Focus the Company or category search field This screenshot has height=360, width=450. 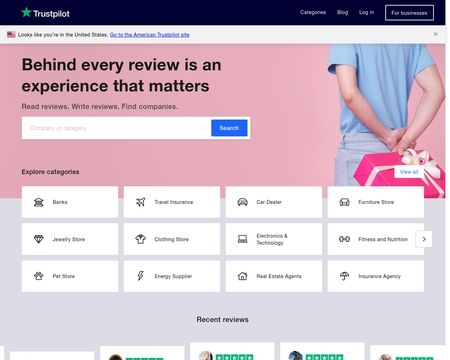[x=117, y=128]
